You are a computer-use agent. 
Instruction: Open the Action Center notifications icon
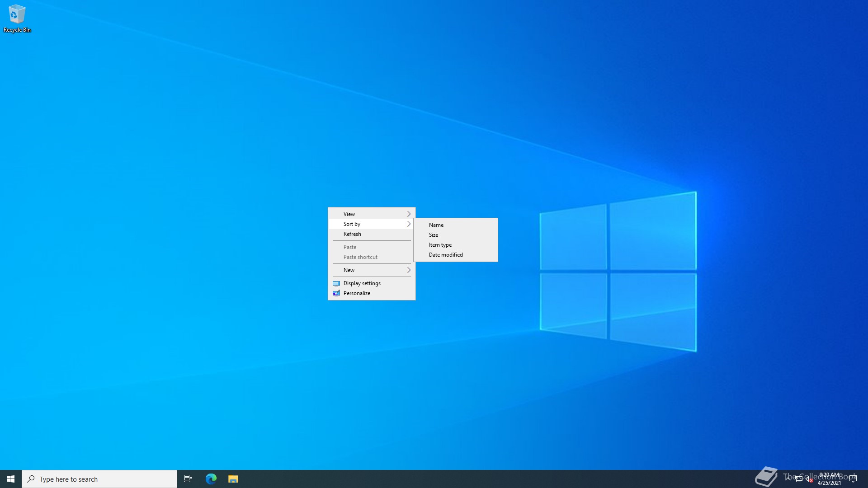pyautogui.click(x=853, y=479)
